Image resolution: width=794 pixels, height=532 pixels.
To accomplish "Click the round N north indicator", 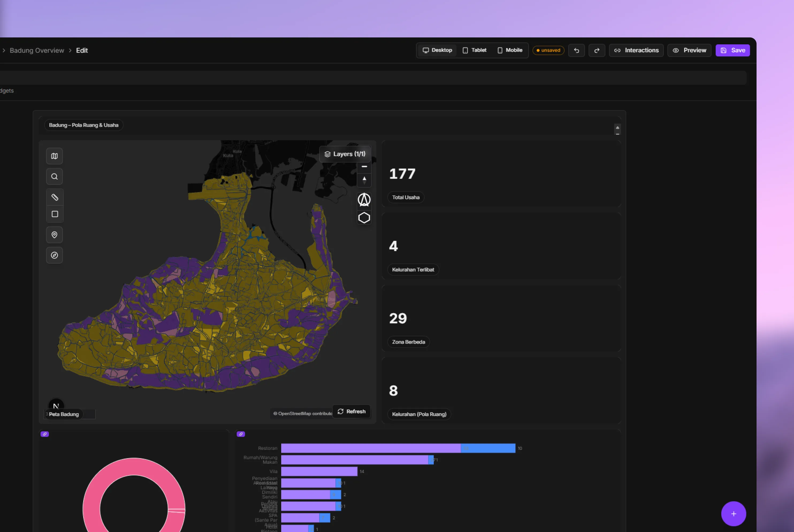I will click(56, 406).
